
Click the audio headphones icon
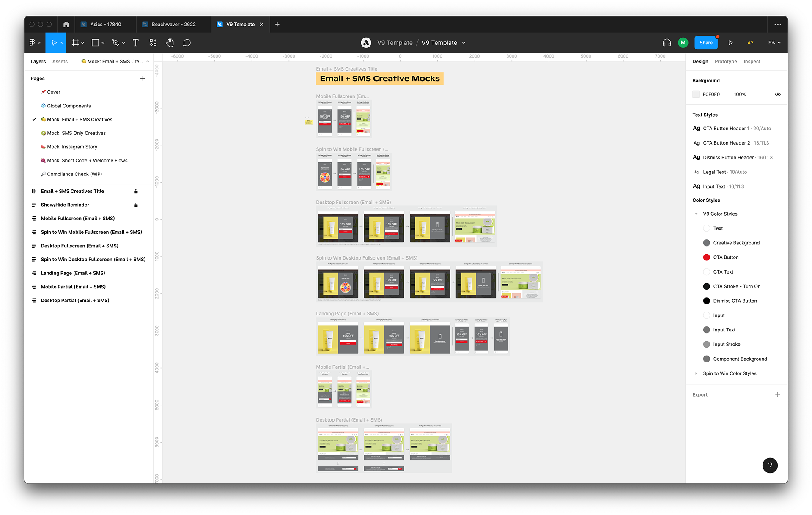[667, 43]
